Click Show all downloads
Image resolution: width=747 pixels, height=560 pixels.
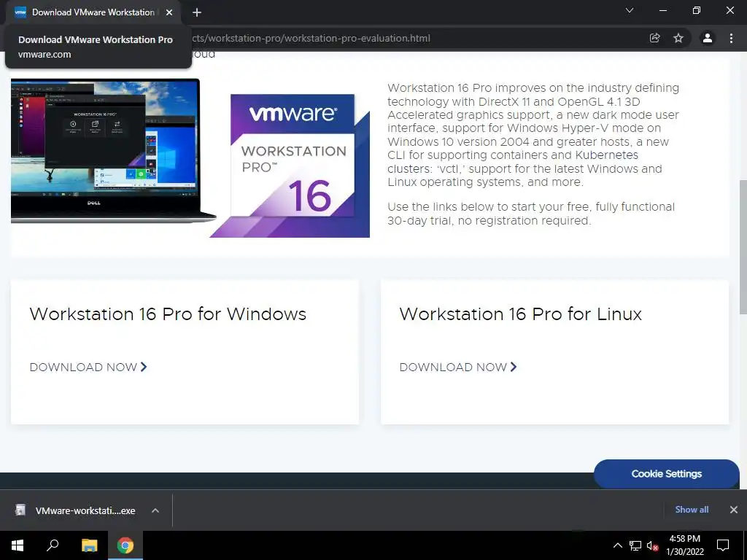tap(692, 510)
